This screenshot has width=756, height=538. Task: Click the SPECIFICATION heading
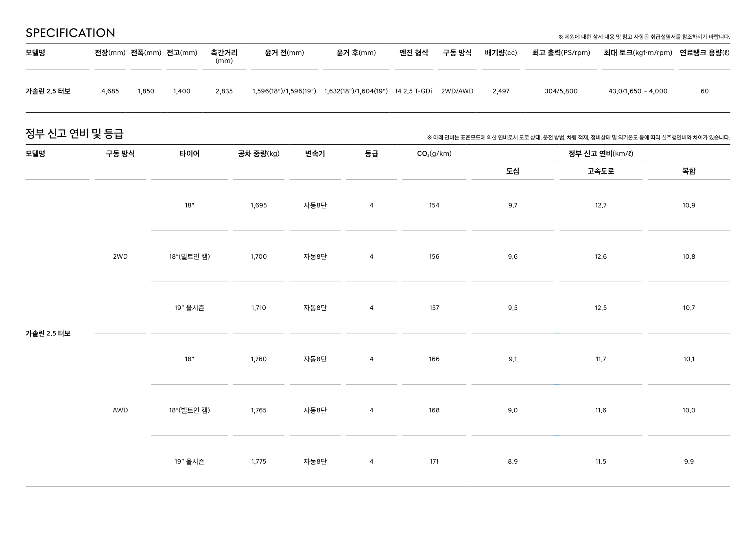point(70,33)
